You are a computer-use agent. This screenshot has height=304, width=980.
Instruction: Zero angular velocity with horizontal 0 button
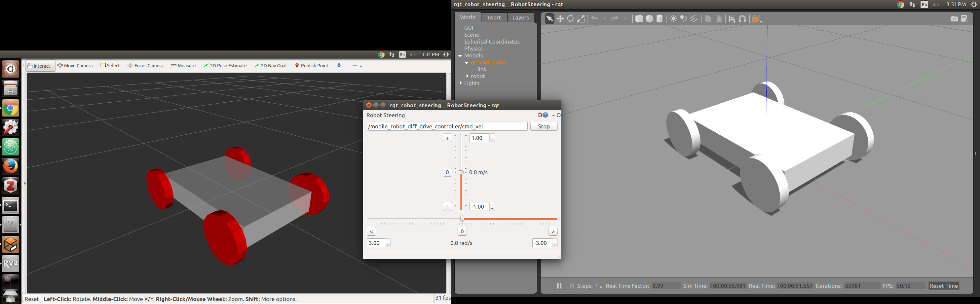pyautogui.click(x=462, y=231)
